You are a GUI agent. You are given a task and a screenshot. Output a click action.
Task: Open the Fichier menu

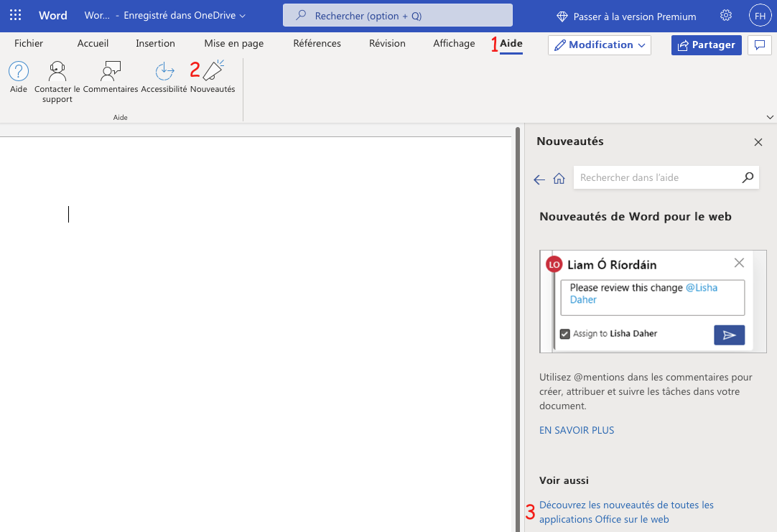29,44
